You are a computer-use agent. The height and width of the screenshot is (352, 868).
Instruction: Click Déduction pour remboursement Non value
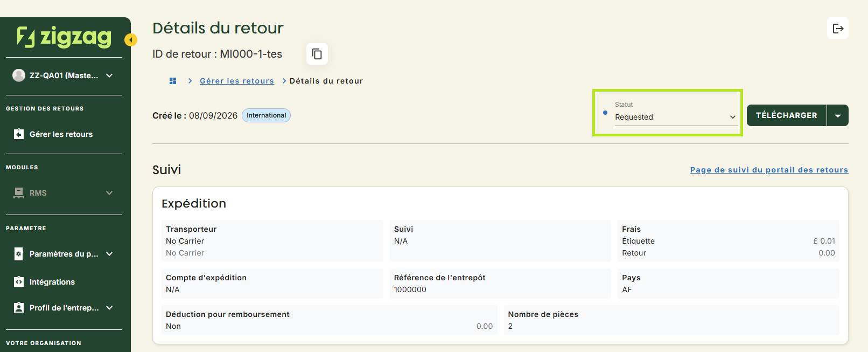[x=173, y=326]
